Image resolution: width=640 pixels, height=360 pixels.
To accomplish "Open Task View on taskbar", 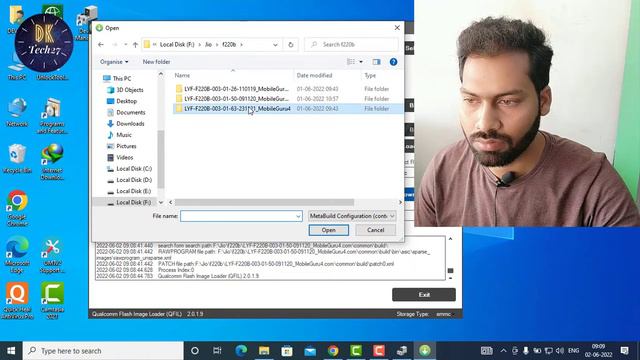I will point(217,351).
